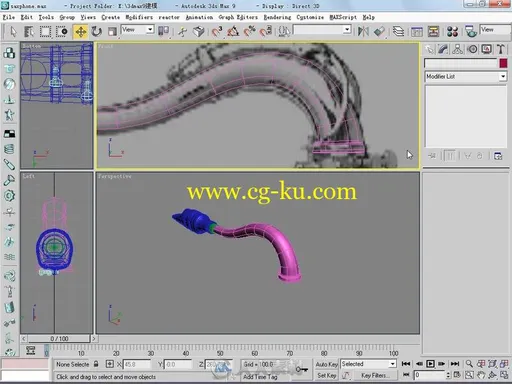The image size is (512, 384).
Task: Open the named selection sets dropdown
Action: pyautogui.click(x=322, y=30)
